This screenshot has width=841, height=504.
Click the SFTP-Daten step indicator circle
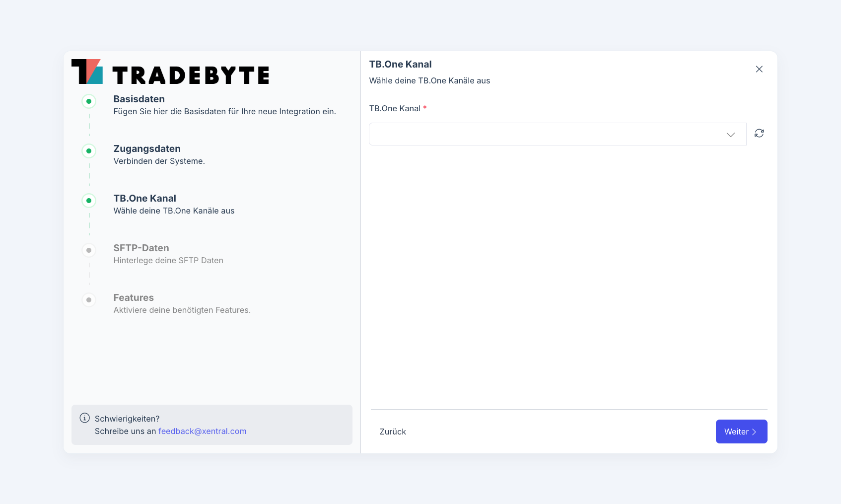coord(89,250)
